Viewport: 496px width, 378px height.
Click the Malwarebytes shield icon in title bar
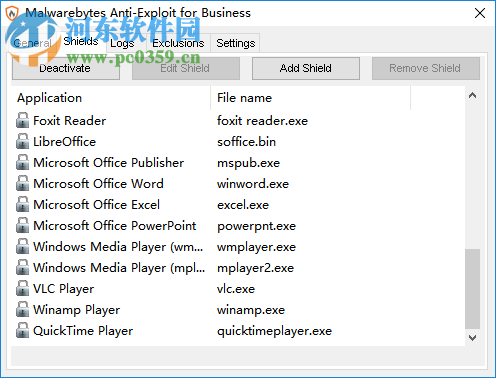click(x=12, y=13)
